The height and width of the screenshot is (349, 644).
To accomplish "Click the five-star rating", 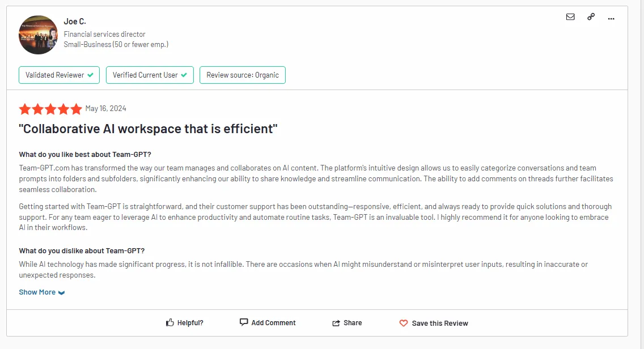I will (50, 109).
